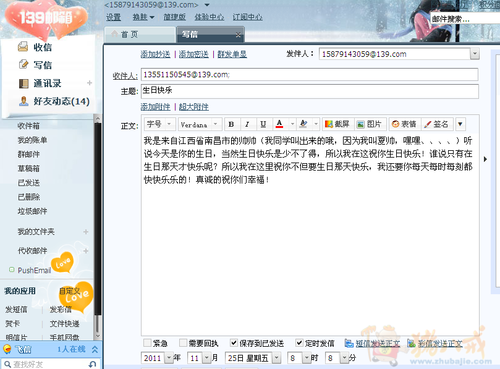
Task: Check the 紧急 urgent checkbox
Action: [x=147, y=343]
